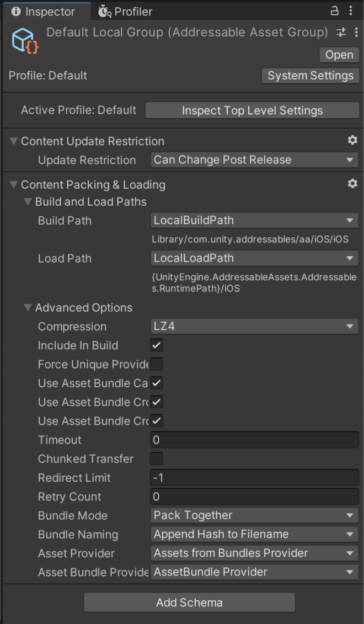
Task: Change the Bundle Mode dropdown
Action: point(254,515)
